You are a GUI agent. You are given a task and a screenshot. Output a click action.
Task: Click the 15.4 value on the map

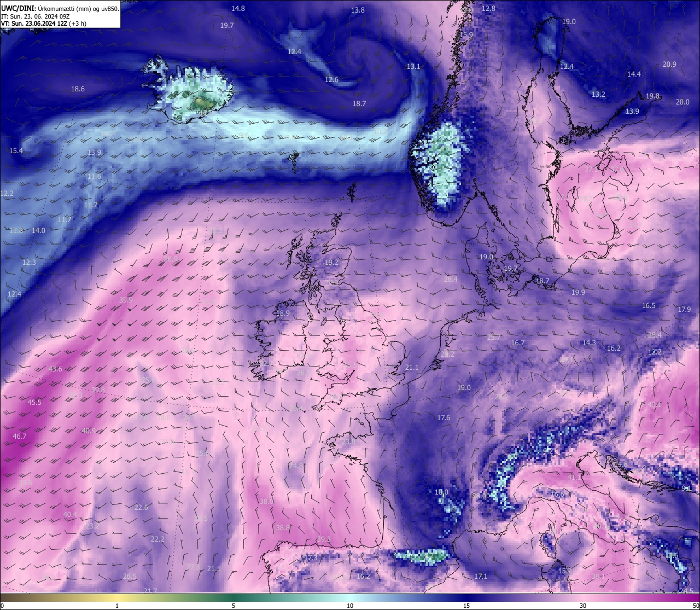coord(16,150)
